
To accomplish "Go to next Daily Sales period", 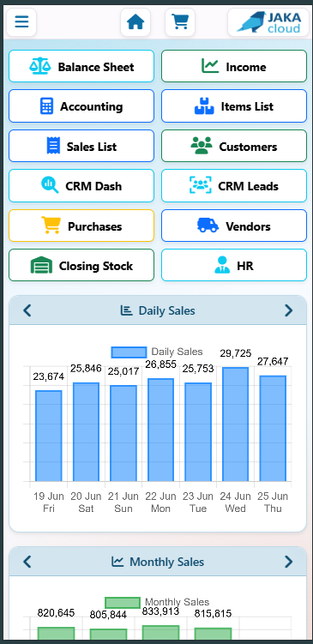I will click(289, 310).
